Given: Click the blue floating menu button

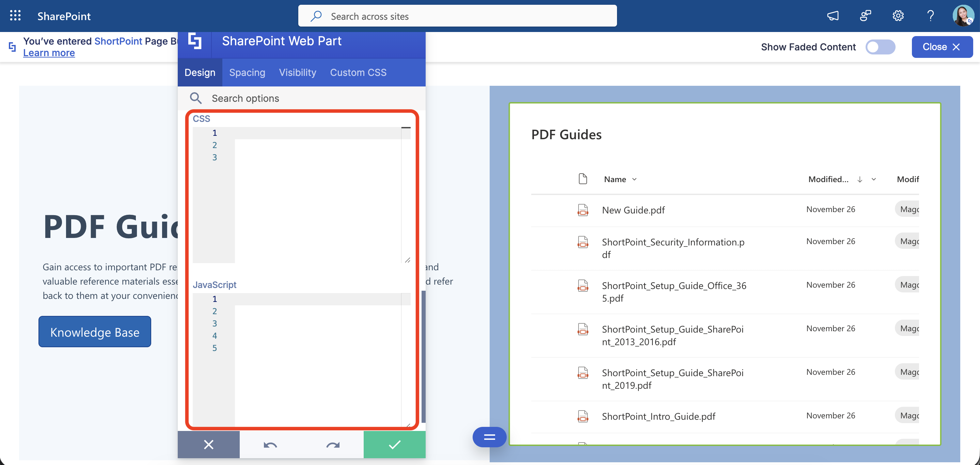Looking at the screenshot, I should point(489,437).
